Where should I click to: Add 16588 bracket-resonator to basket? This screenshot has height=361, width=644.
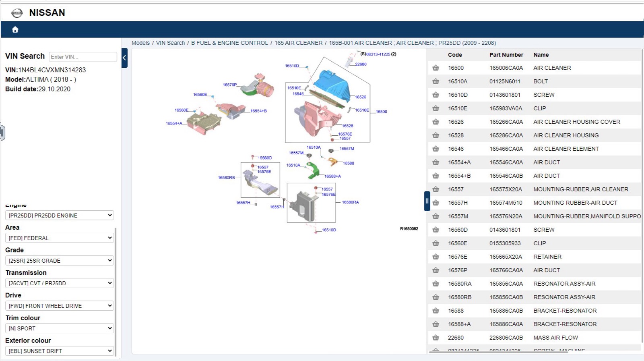click(436, 311)
